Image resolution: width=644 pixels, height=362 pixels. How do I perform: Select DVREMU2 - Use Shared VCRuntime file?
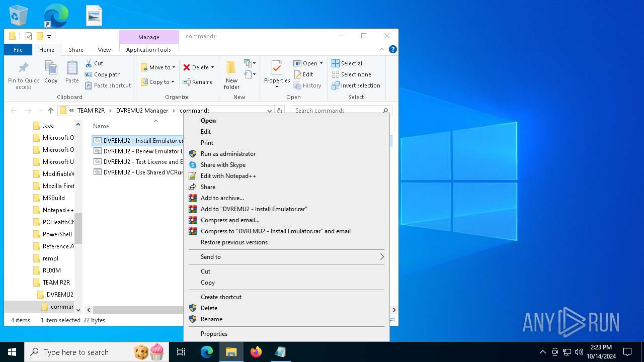(138, 172)
